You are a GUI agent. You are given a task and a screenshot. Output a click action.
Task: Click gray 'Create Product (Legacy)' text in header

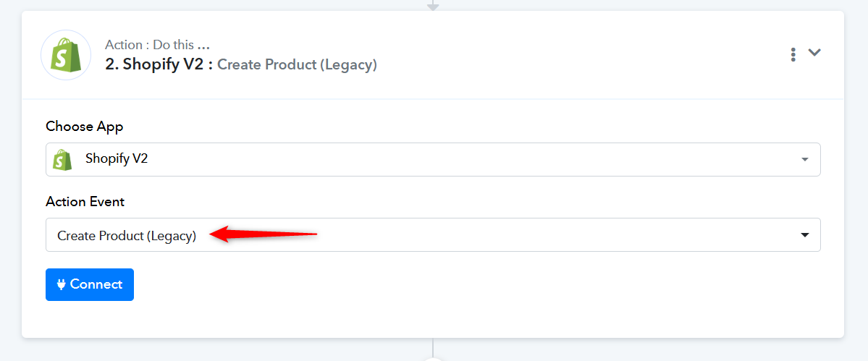pyautogui.click(x=298, y=65)
